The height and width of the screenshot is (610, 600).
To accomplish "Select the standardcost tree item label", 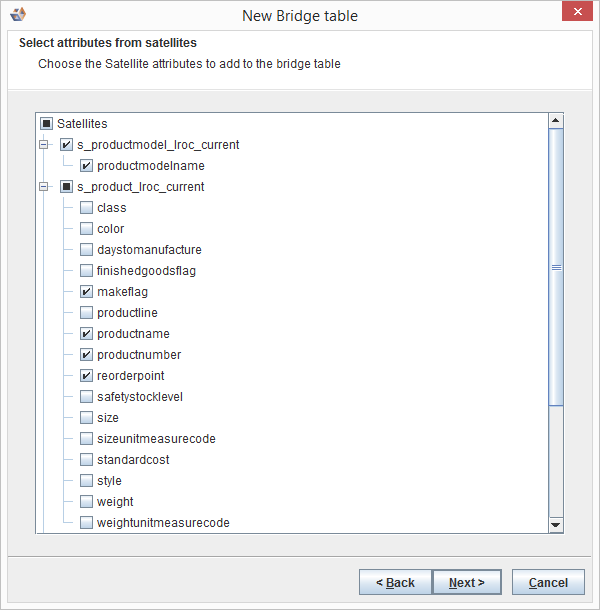I will [x=133, y=460].
